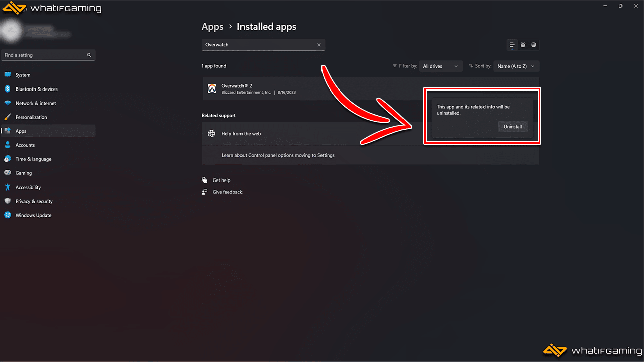Open Gaming settings
This screenshot has height=362, width=644.
point(48,173)
